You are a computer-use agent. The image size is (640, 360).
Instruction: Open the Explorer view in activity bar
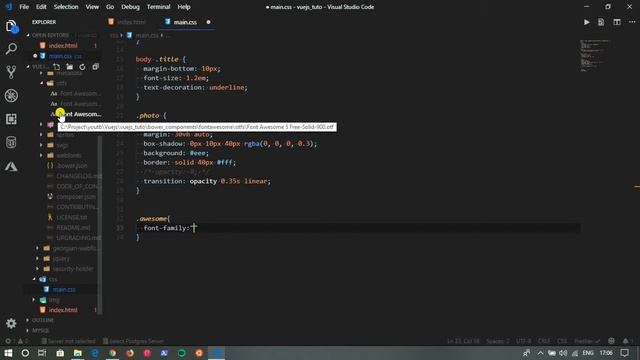pos(11,27)
